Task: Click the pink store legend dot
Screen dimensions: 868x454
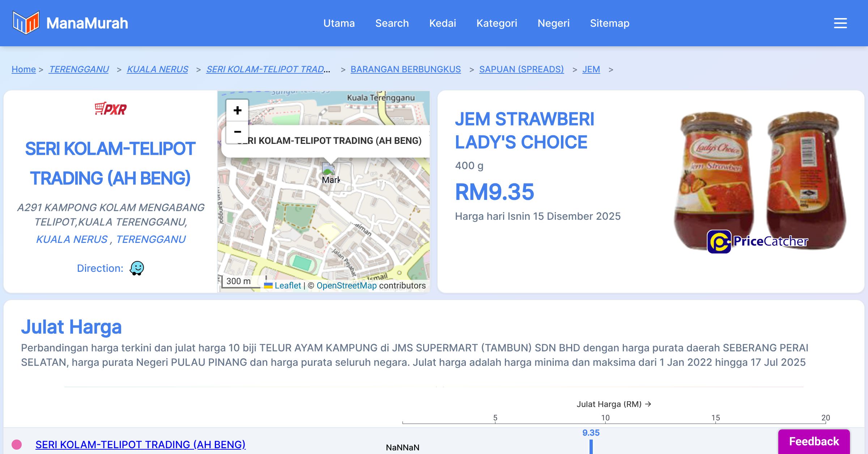Action: (x=17, y=444)
